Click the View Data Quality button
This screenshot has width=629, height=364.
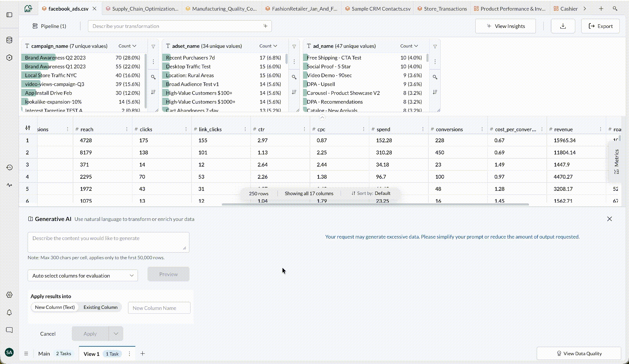click(x=579, y=354)
